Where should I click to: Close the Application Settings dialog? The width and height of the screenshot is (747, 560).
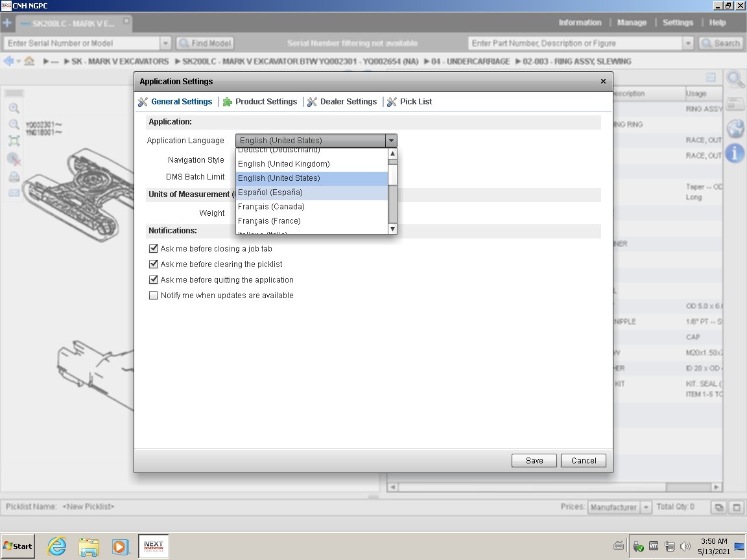click(603, 82)
